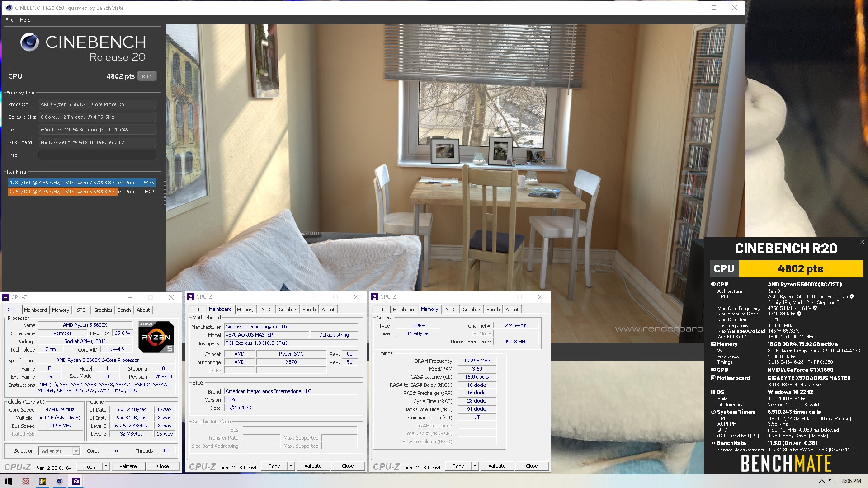Click Validate in first CPU-Z window
Image resolution: width=868 pixels, height=488 pixels.
[128, 466]
